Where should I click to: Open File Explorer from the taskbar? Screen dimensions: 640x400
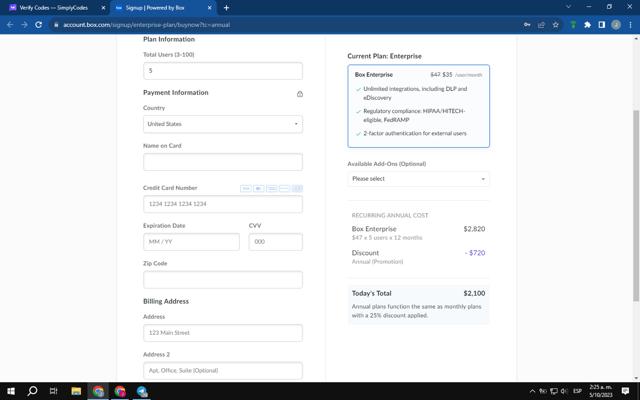pyautogui.click(x=76, y=391)
